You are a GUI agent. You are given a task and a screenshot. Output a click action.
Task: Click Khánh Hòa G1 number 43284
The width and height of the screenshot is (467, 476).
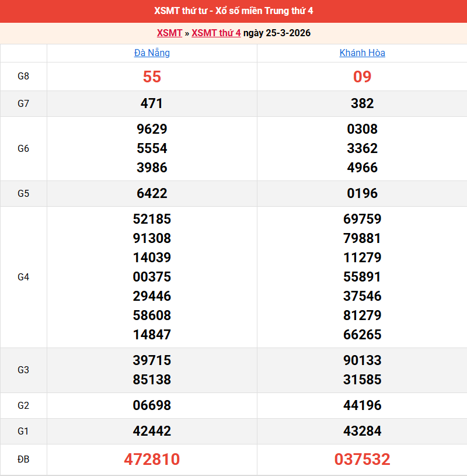pyautogui.click(x=362, y=432)
